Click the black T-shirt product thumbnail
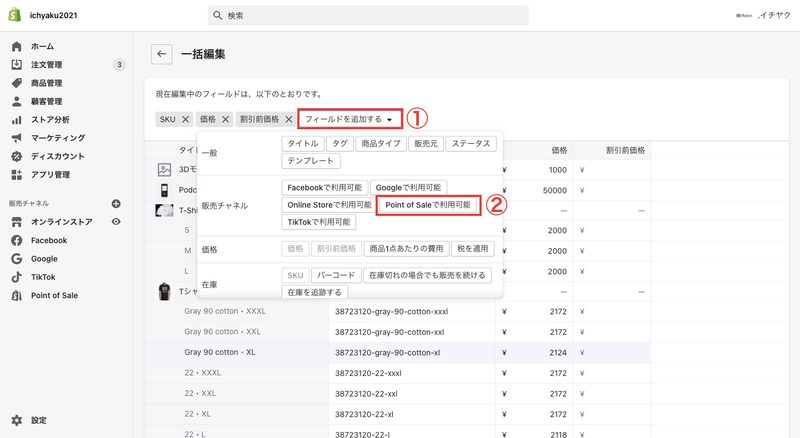800x438 pixels. pos(164,291)
